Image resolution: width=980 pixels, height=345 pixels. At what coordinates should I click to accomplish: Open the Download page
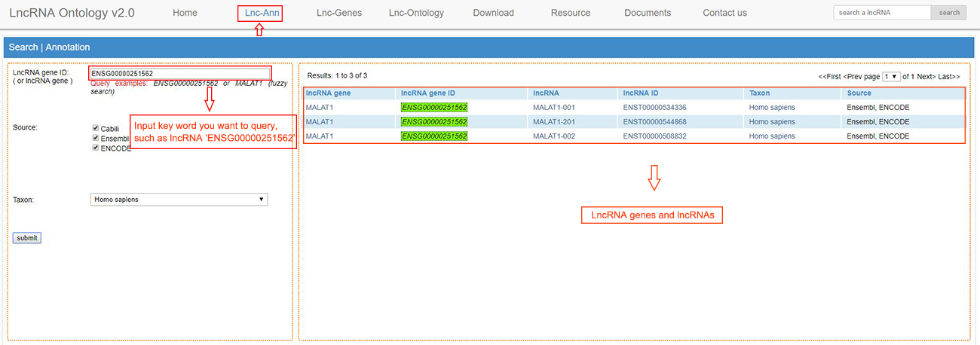(x=493, y=13)
